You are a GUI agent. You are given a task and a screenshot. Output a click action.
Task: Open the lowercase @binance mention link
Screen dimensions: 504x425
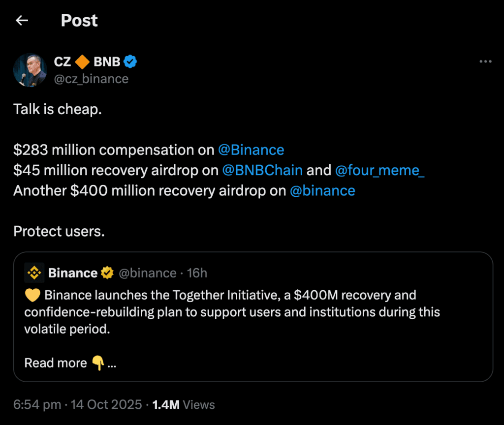pyautogui.click(x=322, y=190)
